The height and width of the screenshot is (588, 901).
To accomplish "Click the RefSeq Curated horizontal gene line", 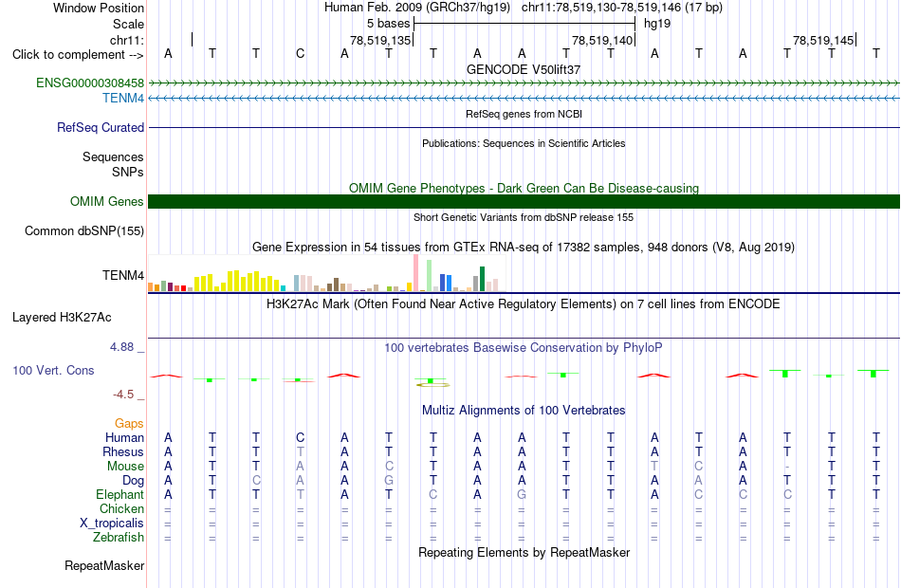I will coord(524,128).
